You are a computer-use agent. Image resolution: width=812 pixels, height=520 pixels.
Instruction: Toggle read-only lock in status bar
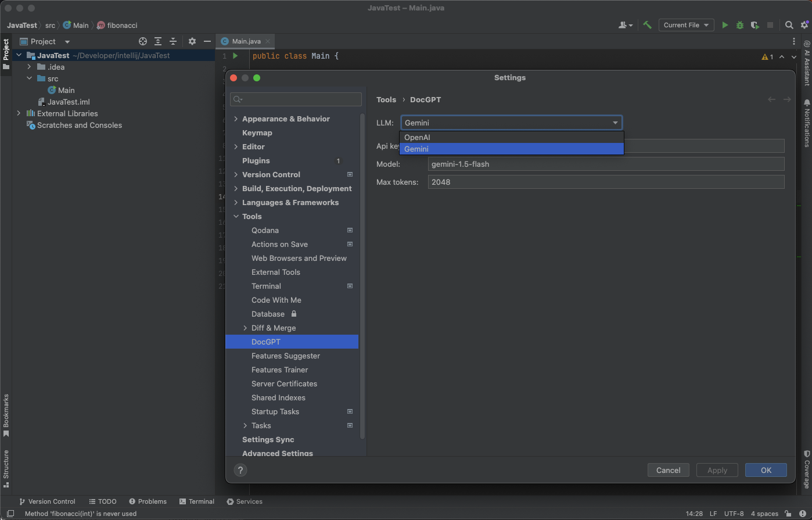(x=788, y=514)
